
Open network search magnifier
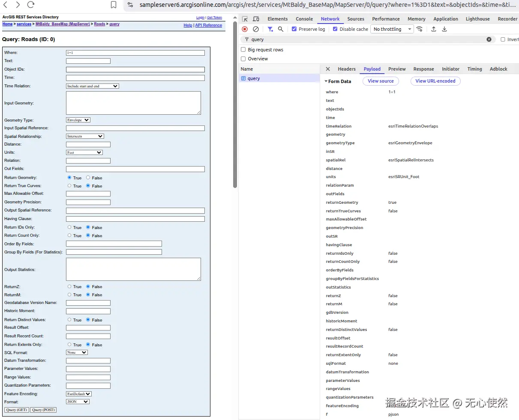click(x=281, y=29)
